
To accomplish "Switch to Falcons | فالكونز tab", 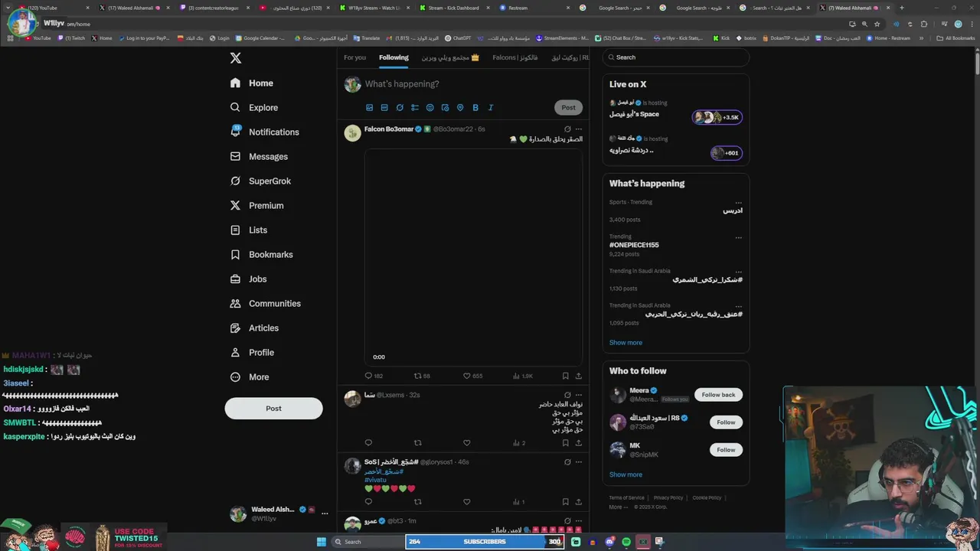I will [x=514, y=57].
